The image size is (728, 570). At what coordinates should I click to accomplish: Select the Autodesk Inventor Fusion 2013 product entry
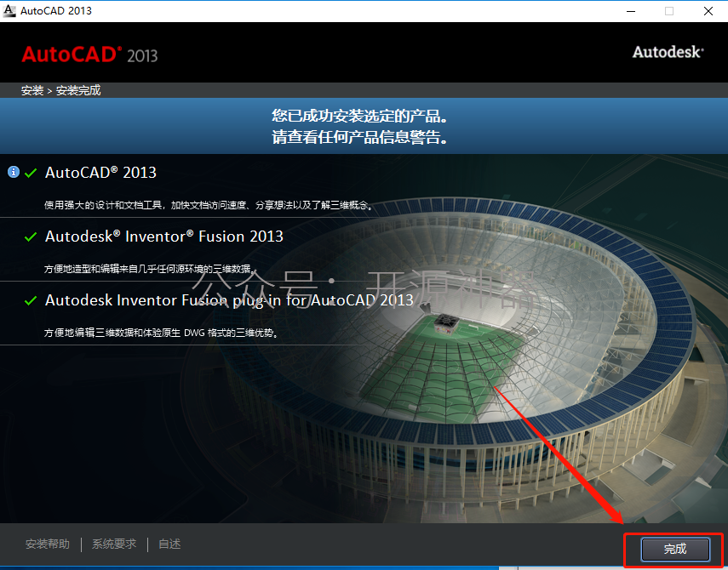163,237
